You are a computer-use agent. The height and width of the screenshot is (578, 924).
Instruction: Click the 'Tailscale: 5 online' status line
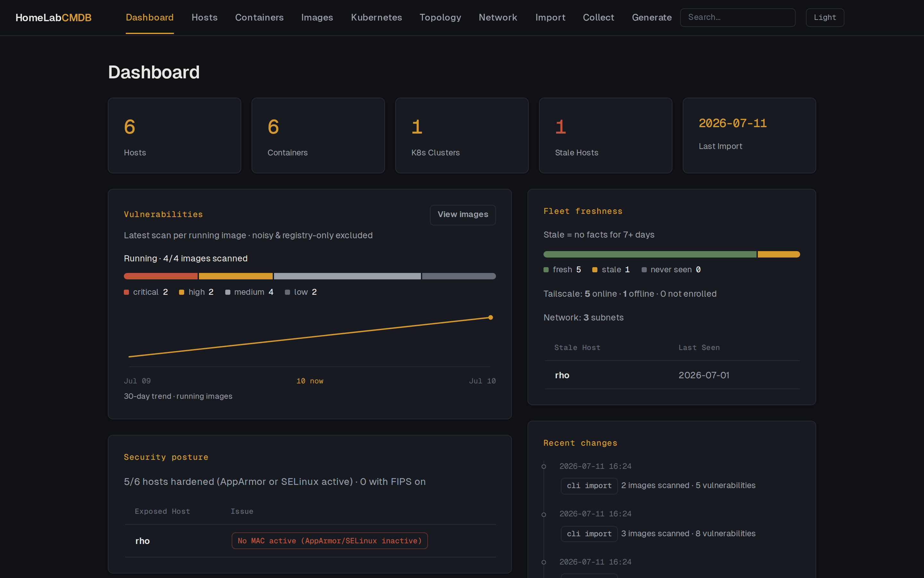click(630, 294)
